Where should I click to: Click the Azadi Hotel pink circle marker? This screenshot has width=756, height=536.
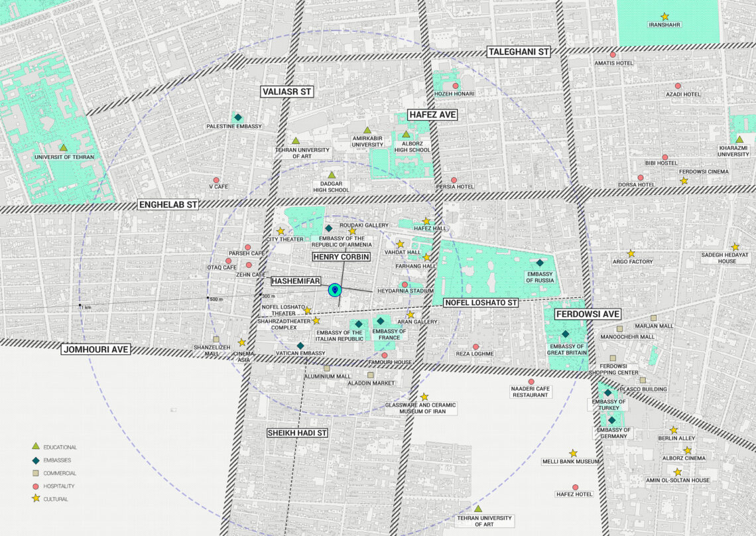click(678, 86)
